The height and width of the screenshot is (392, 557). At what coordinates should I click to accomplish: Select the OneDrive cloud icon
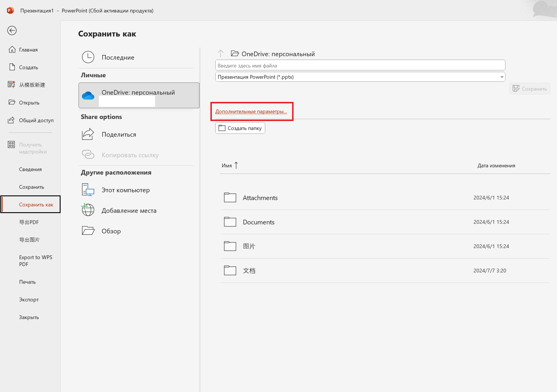tap(88, 95)
